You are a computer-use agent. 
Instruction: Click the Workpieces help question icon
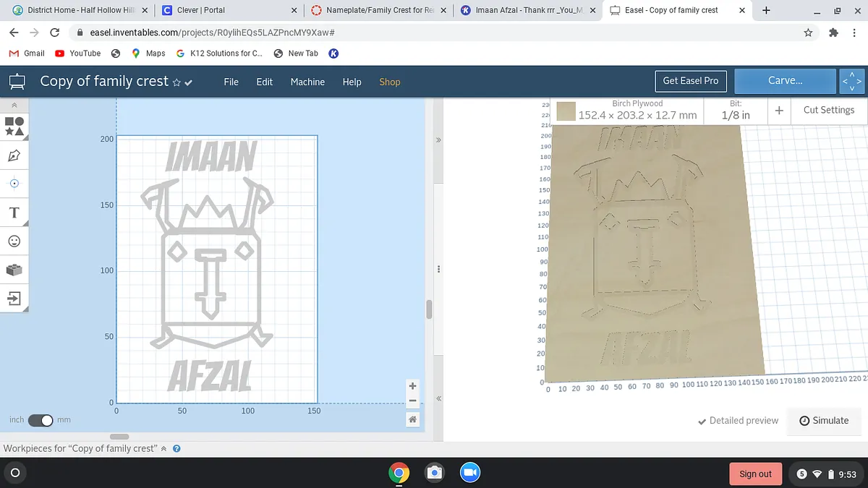pos(176,448)
